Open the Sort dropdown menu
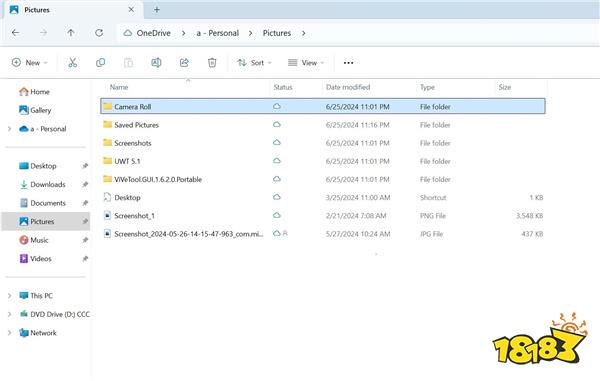The width and height of the screenshot is (600, 381). click(254, 62)
